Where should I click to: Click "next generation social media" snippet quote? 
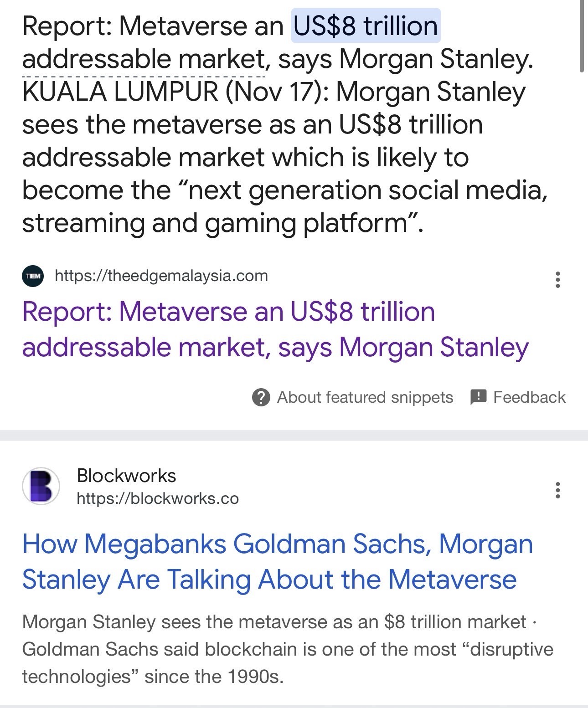tap(365, 190)
